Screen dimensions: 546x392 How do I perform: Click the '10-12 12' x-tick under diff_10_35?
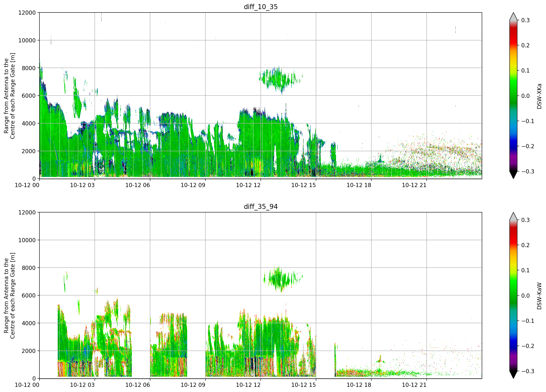pos(248,185)
